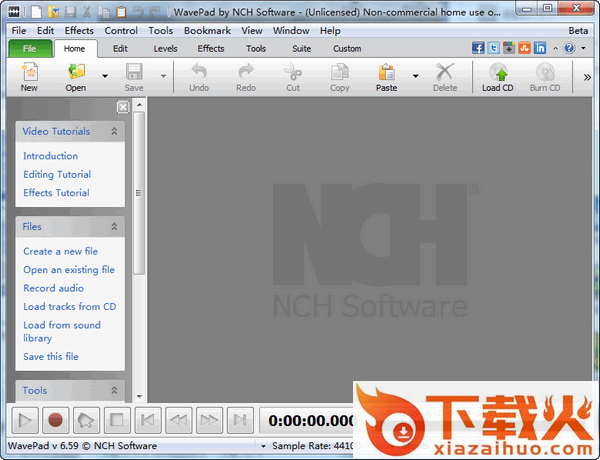Collapse the Tools panel section
The height and width of the screenshot is (460, 600).
coord(114,390)
